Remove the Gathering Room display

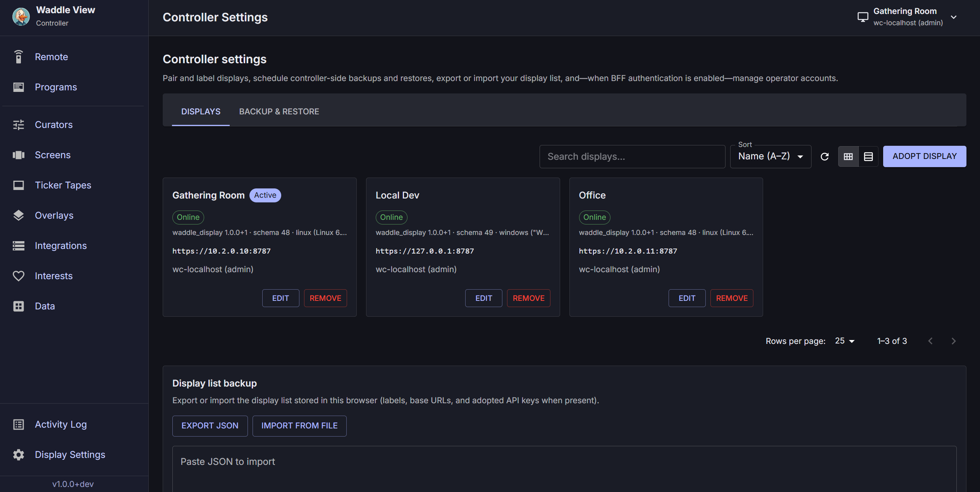pos(325,298)
